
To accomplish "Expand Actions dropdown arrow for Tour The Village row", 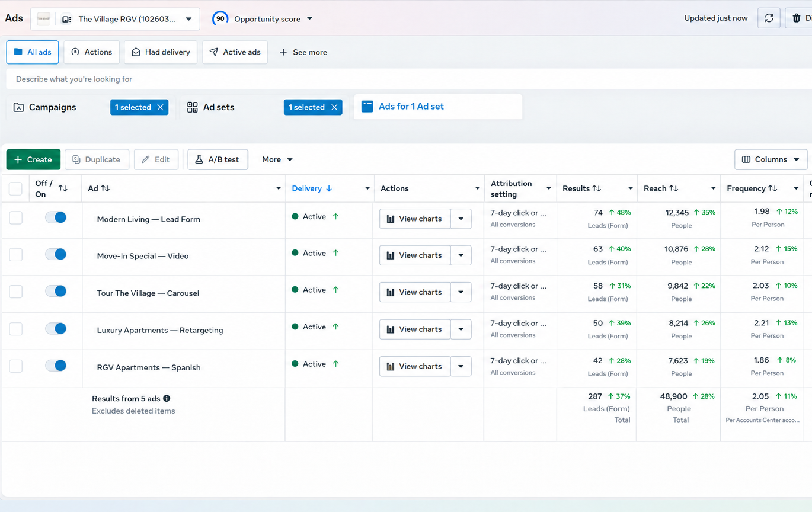I will [461, 292].
